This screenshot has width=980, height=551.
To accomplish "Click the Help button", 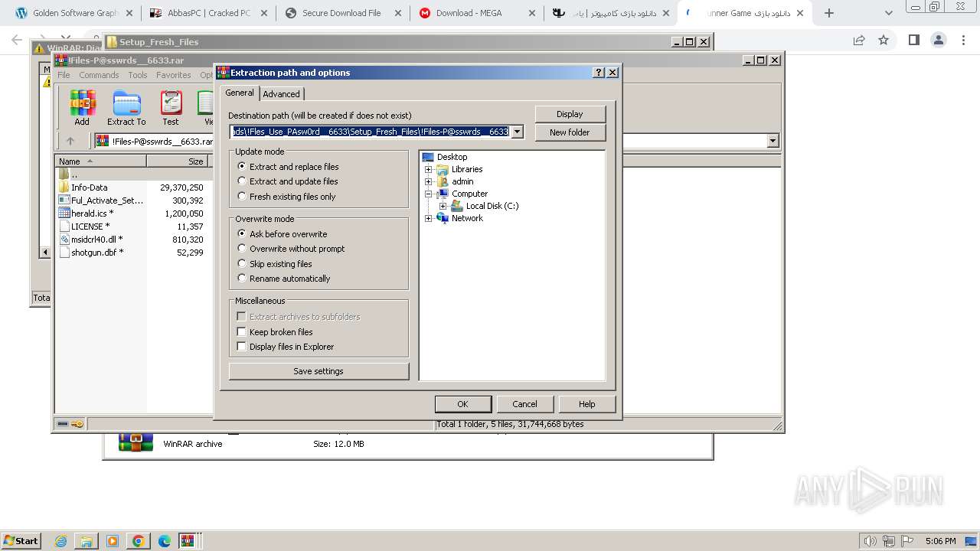I will [586, 404].
